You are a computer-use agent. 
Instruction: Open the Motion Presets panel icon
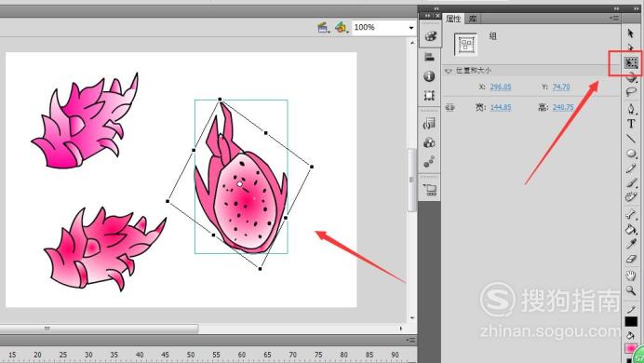429,162
